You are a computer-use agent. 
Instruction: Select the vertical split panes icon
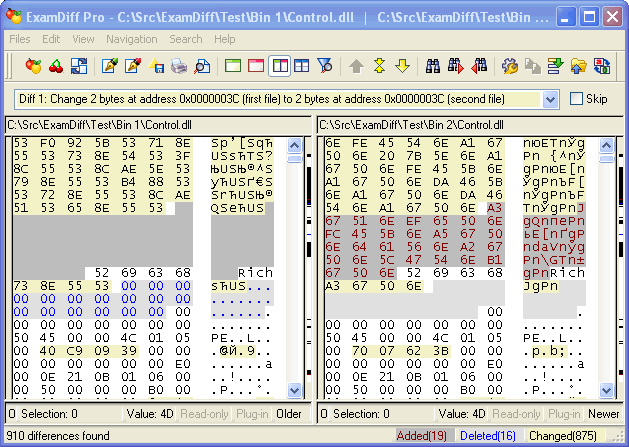pos(279,65)
